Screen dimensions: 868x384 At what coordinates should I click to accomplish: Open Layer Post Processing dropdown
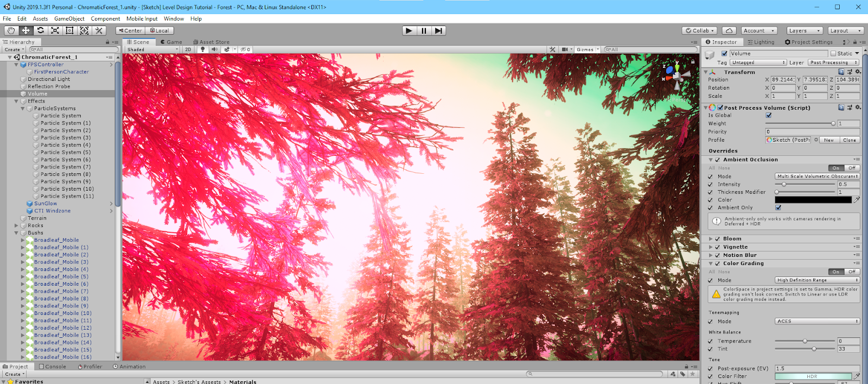click(833, 62)
